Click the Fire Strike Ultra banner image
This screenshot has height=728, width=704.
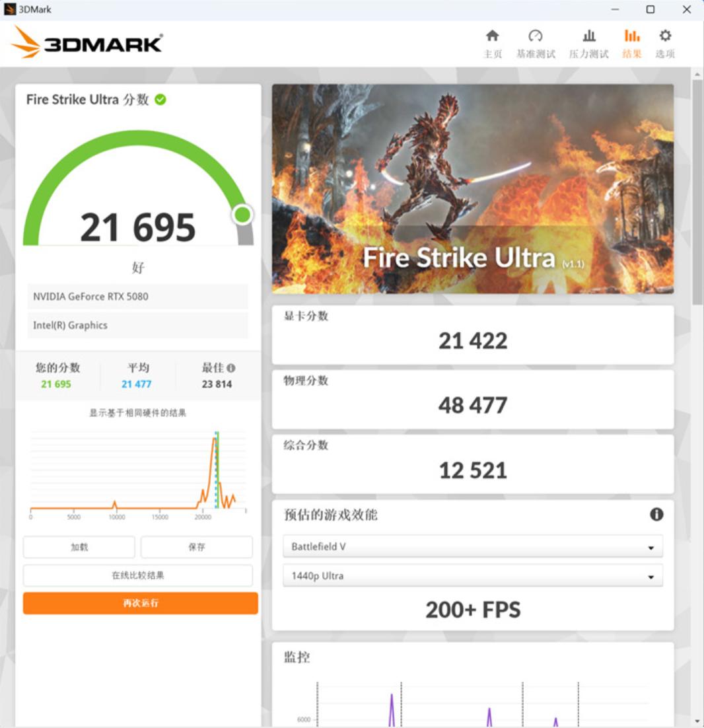pyautogui.click(x=472, y=188)
